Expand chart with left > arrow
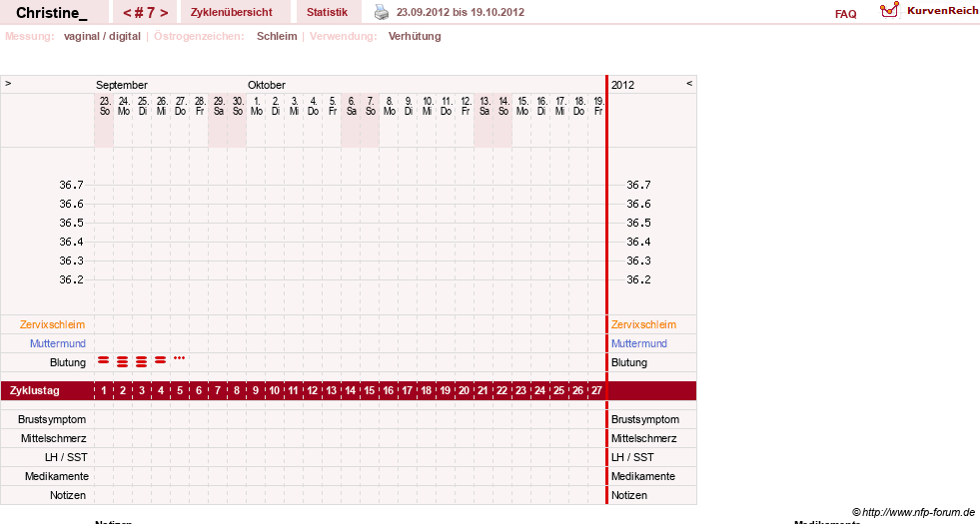Screen dimensions: 980x524 coord(8,83)
